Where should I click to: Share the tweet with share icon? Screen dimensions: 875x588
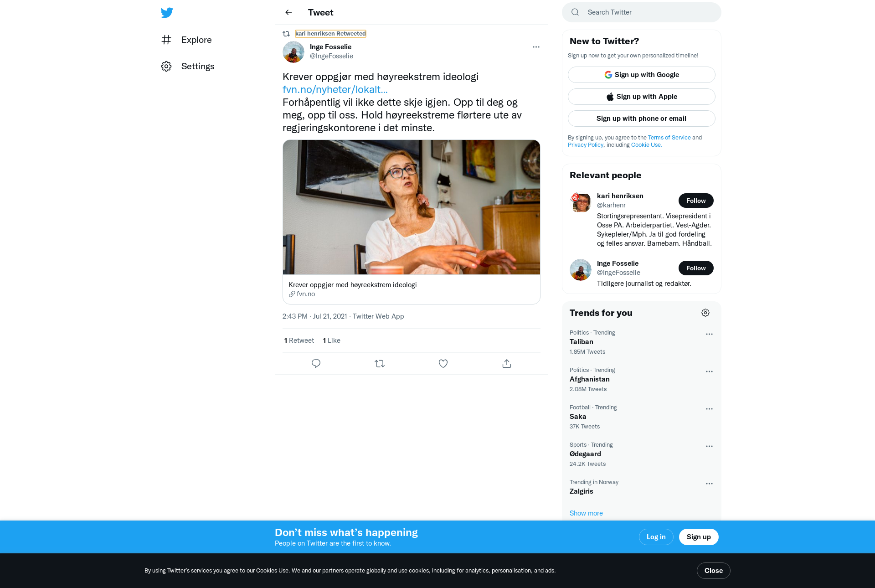coord(507,363)
